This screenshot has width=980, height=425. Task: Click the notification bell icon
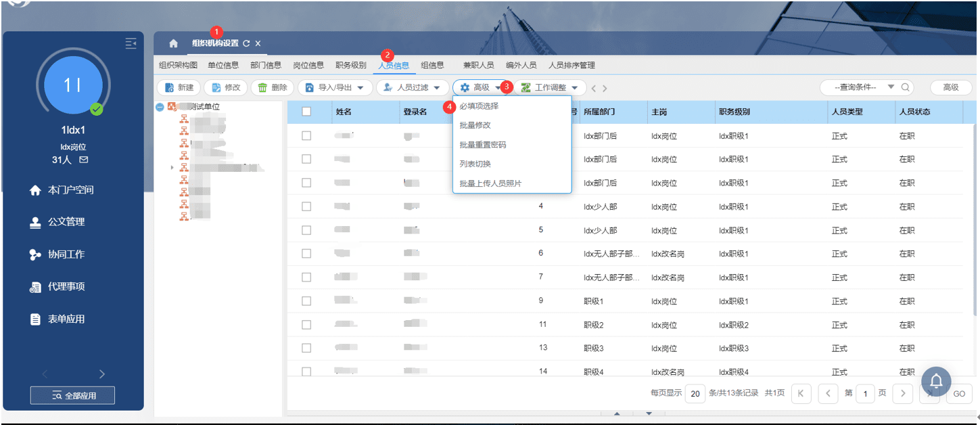pos(936,380)
